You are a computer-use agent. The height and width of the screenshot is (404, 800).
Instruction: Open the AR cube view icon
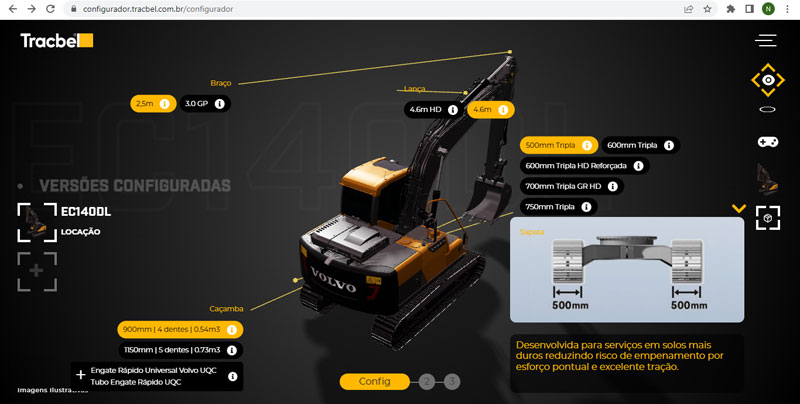pyautogui.click(x=767, y=218)
